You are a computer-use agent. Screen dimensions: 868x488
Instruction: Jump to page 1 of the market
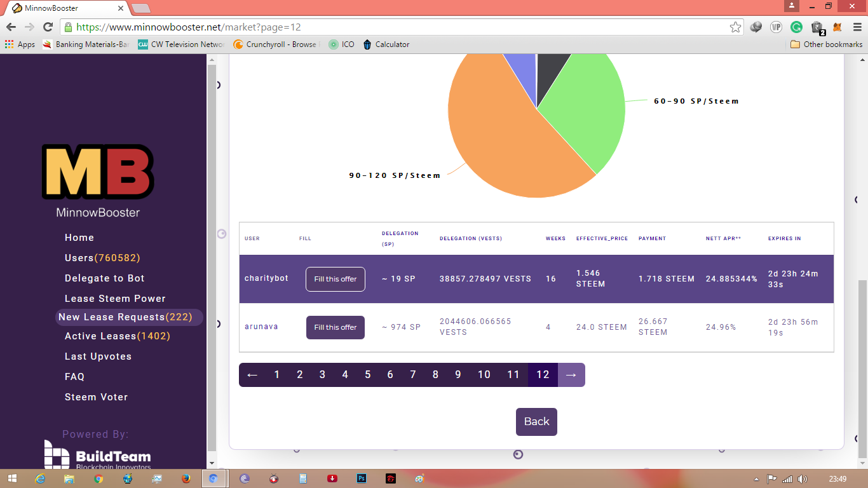(x=277, y=375)
